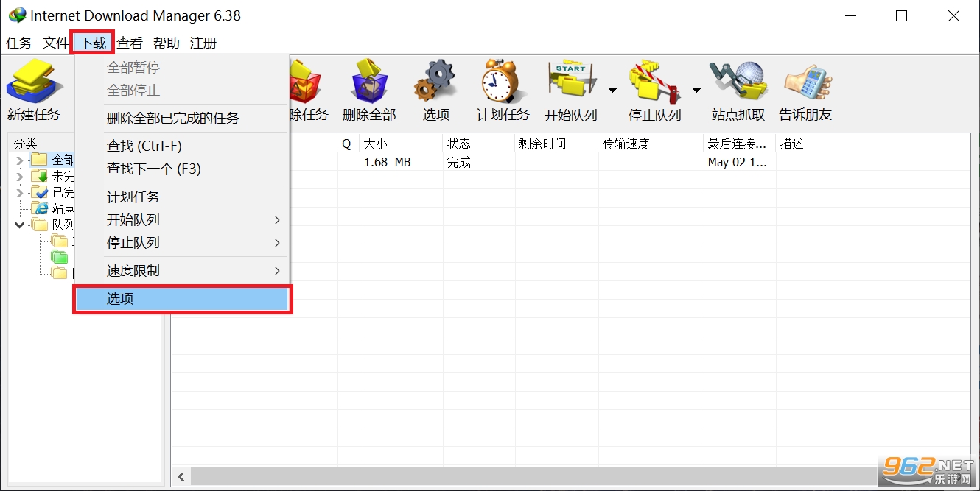Sort by the 传输速度 column header
The height and width of the screenshot is (491, 980).
[651, 144]
